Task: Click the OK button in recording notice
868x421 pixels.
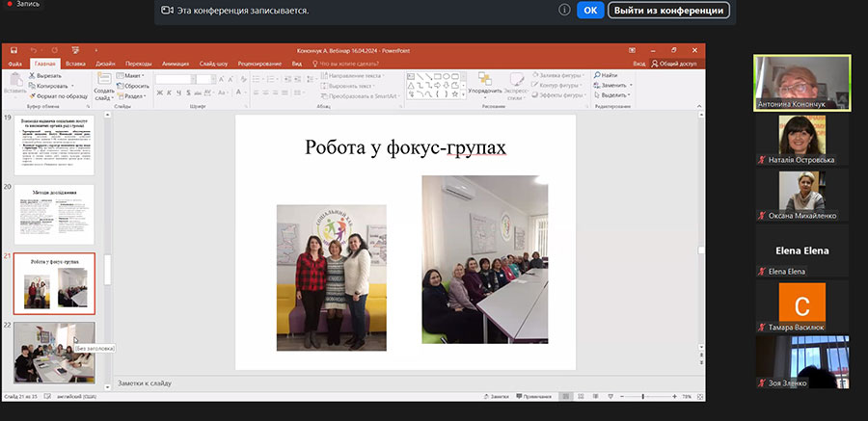Action: pos(590,11)
